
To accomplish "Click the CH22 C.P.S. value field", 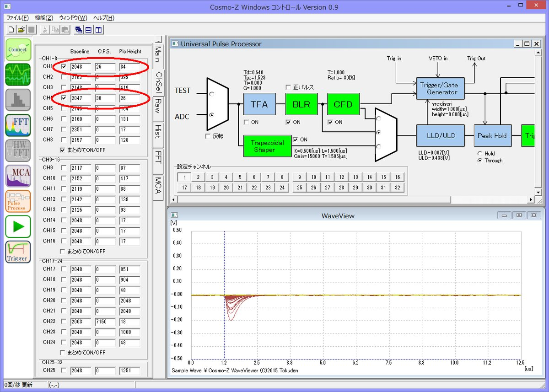I will 105,322.
